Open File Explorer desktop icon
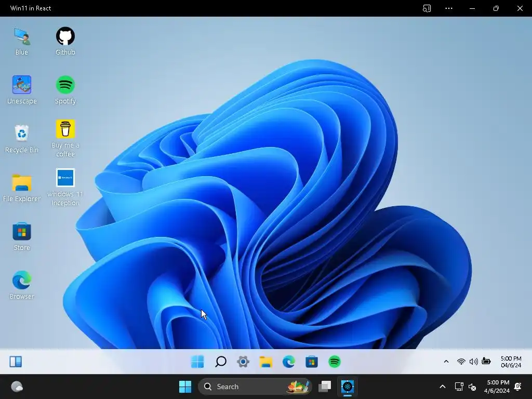This screenshot has height=399, width=532. pos(22,188)
